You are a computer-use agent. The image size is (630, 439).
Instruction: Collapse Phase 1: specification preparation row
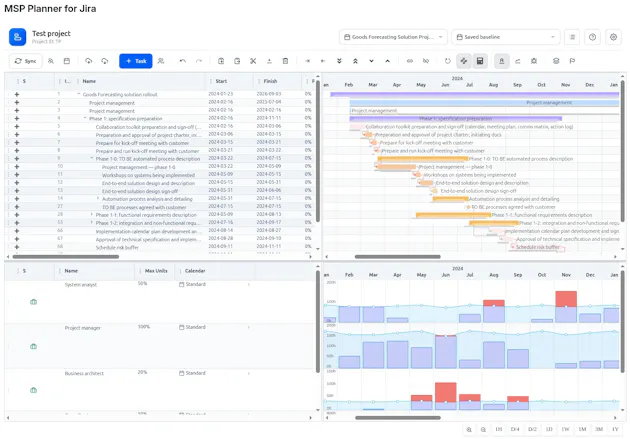point(85,118)
